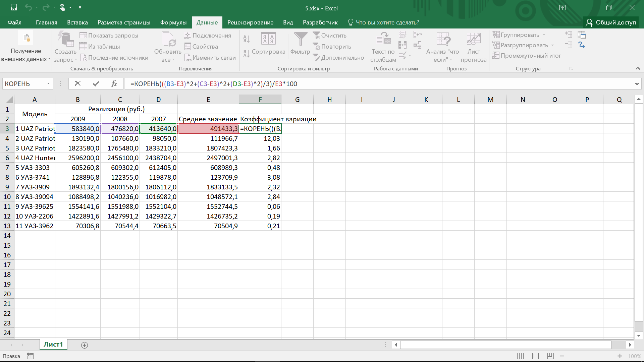644x362 pixels.
Task: Cancel formula entry with X icon
Action: point(77,84)
